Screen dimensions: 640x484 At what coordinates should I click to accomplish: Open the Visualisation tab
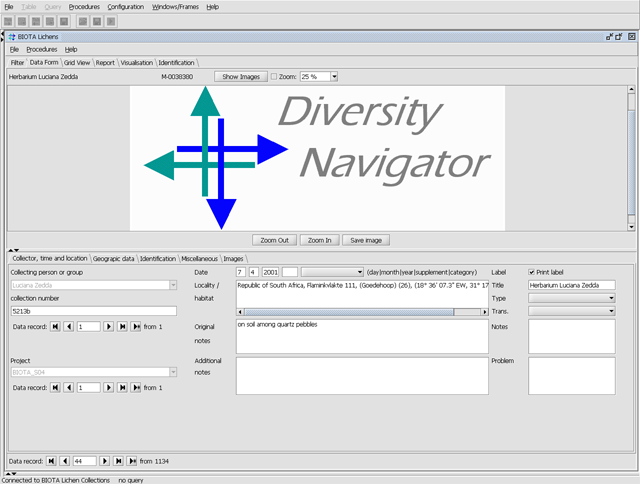click(x=136, y=62)
